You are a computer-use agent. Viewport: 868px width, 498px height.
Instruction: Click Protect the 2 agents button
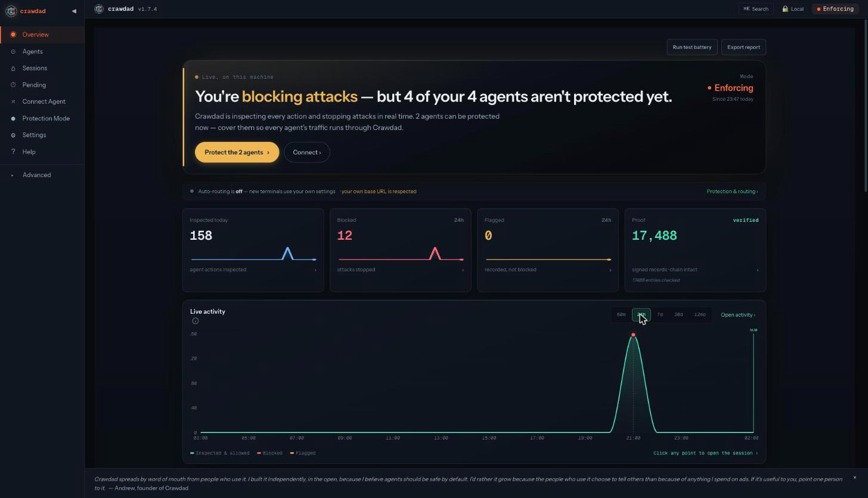[237, 152]
